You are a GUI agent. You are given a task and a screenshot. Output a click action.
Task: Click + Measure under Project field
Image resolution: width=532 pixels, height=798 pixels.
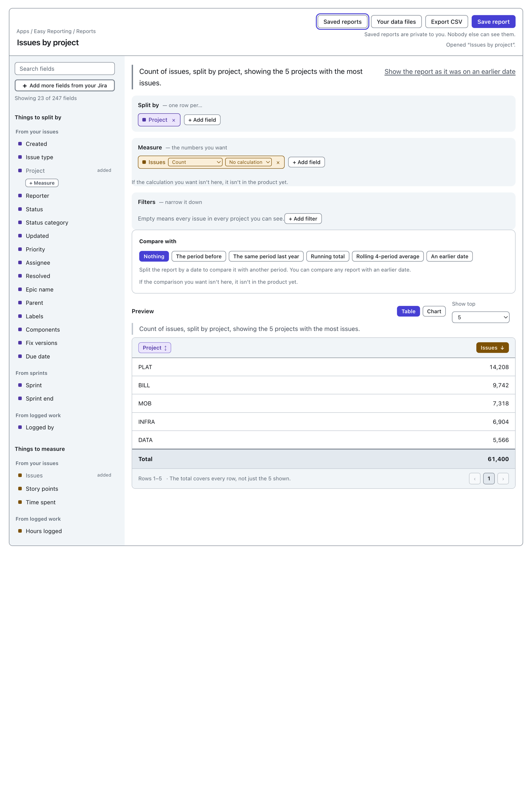[x=42, y=183]
